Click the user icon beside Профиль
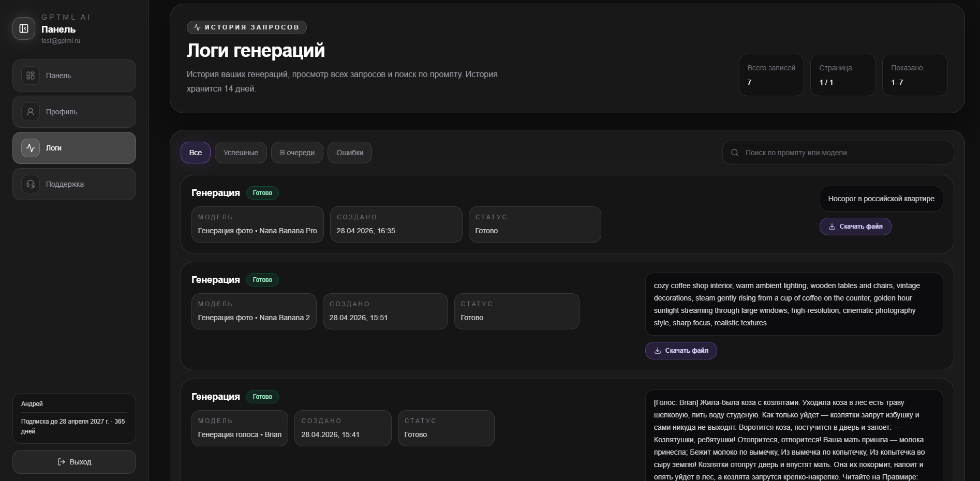Viewport: 980px width, 481px height. 31,112
